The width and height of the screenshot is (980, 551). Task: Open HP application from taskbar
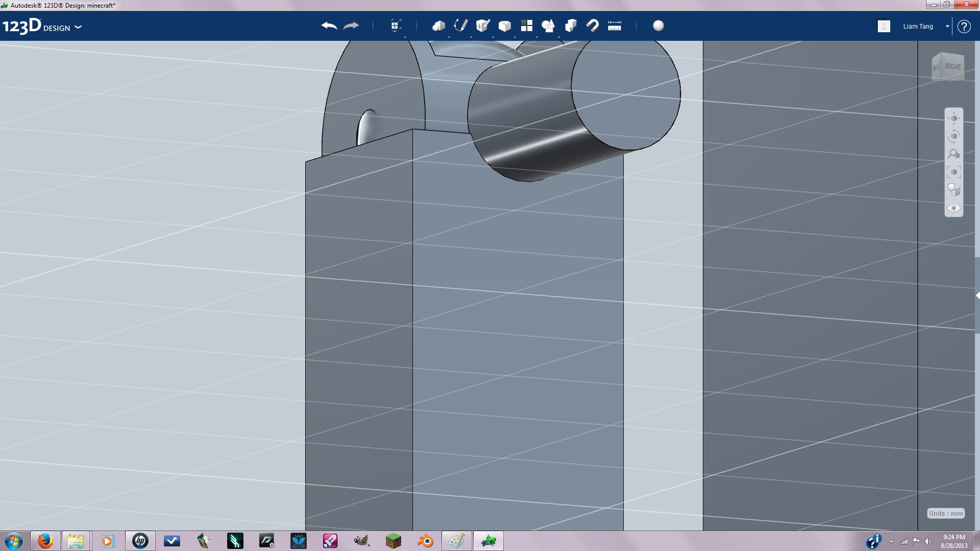point(140,541)
